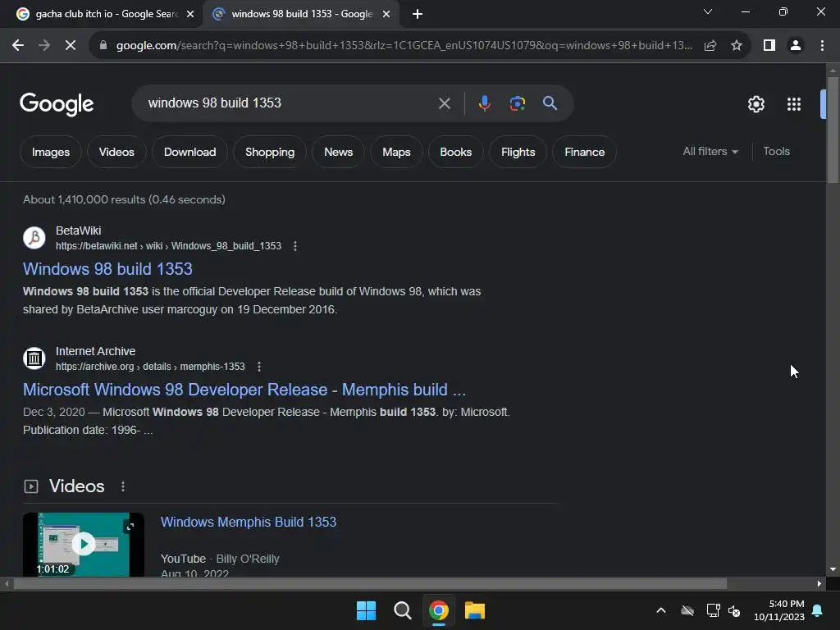This screenshot has width=840, height=630.
Task: Select the Flights filter chip
Action: click(518, 152)
